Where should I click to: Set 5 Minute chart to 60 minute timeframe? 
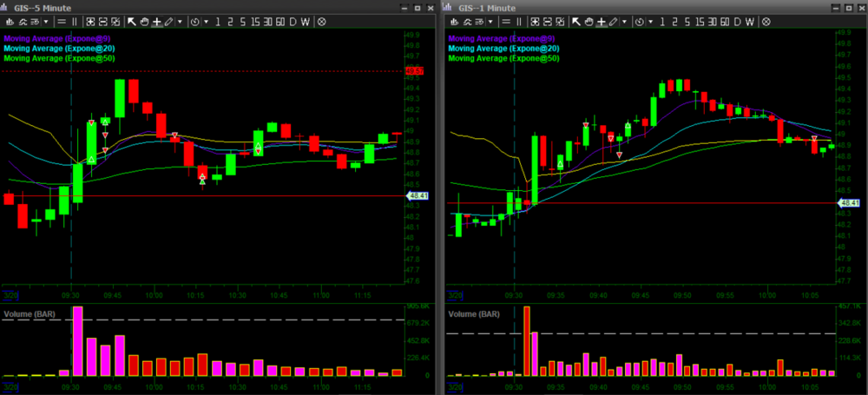279,21
